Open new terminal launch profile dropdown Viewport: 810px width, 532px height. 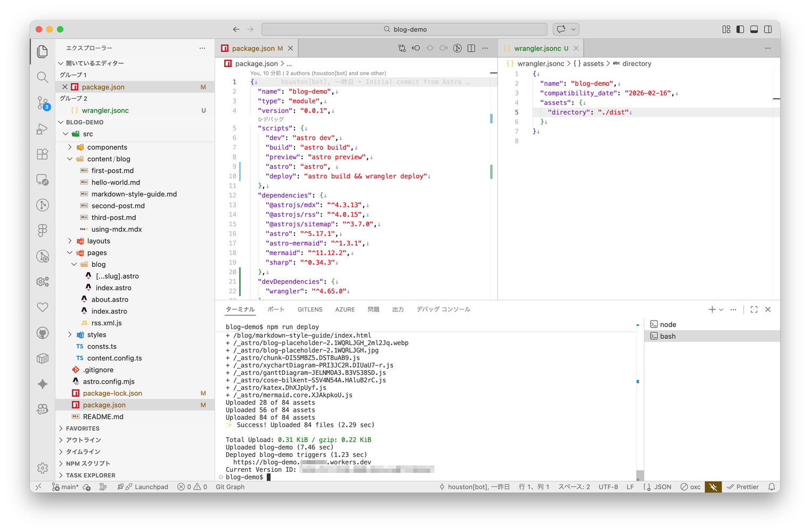coord(721,309)
